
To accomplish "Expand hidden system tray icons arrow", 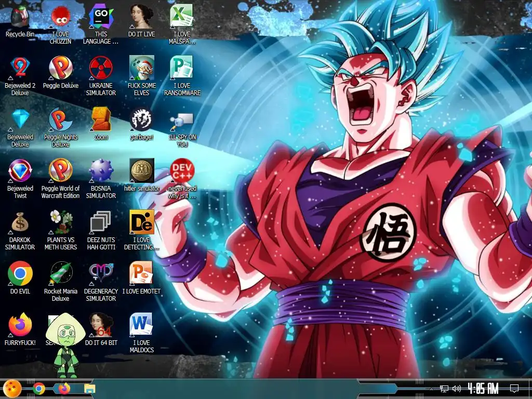I will coord(432,389).
